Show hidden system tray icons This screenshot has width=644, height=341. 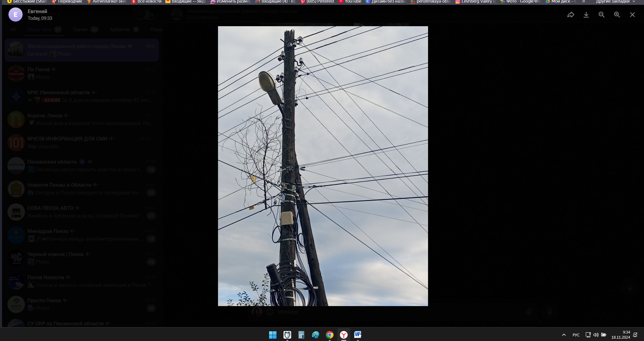coord(564,335)
